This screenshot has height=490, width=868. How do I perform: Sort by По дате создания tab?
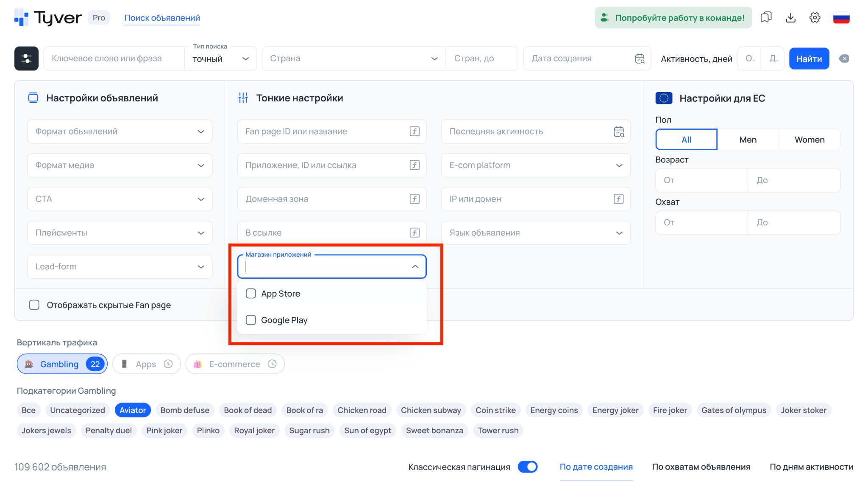(x=596, y=467)
